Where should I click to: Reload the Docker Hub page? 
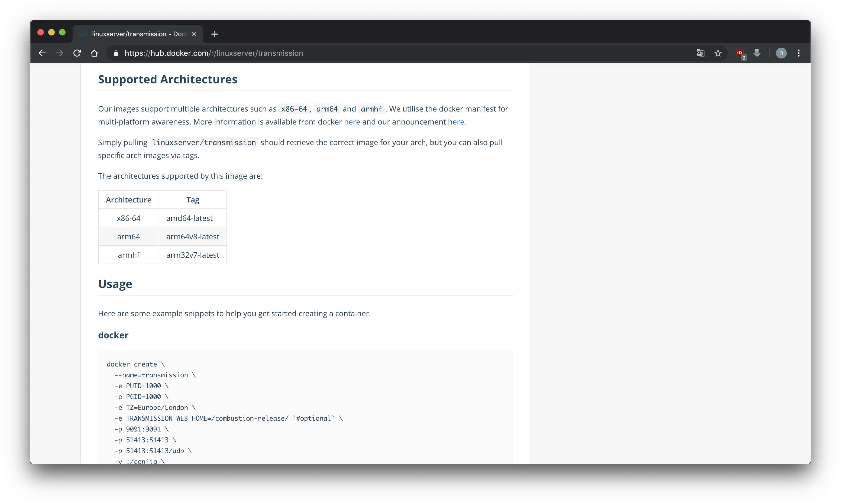click(x=77, y=53)
